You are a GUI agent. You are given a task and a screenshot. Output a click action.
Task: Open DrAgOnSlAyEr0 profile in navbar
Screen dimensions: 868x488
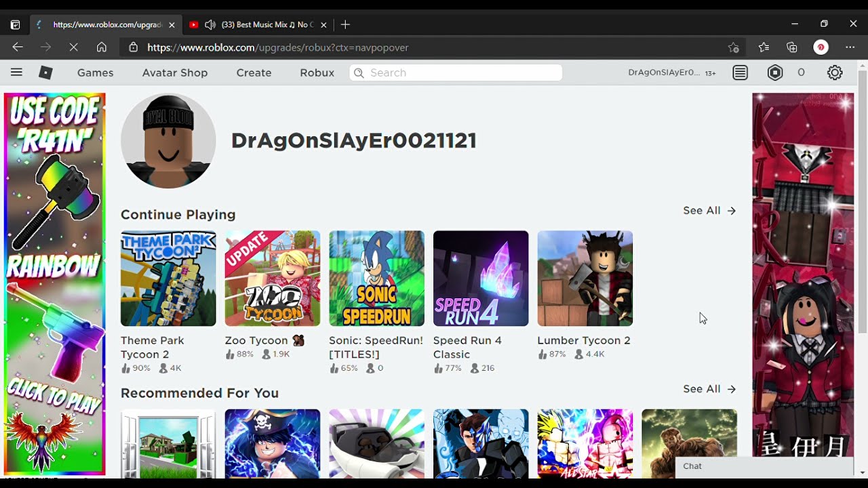coord(664,73)
